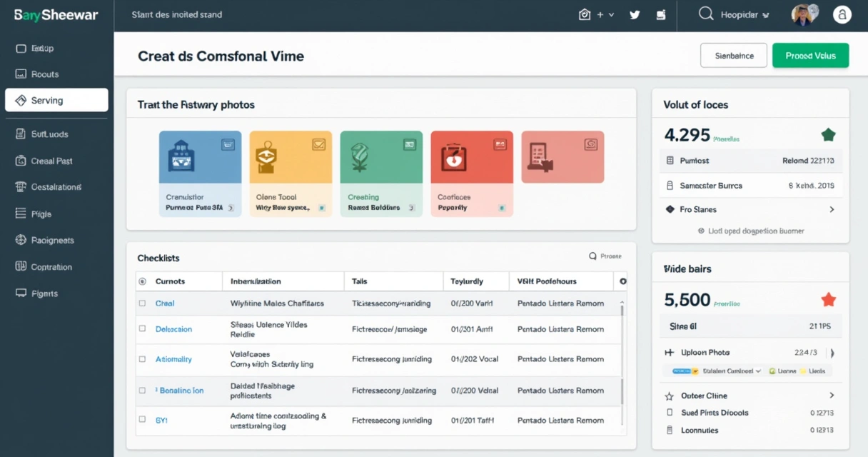Click the small corner icon on blue card
The width and height of the screenshot is (868, 457).
click(228, 144)
